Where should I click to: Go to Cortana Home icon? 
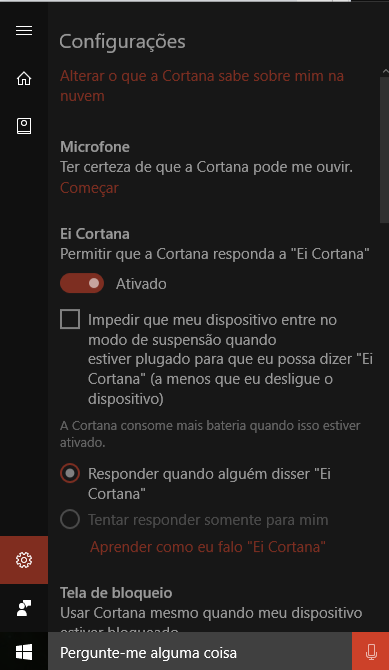tap(24, 79)
